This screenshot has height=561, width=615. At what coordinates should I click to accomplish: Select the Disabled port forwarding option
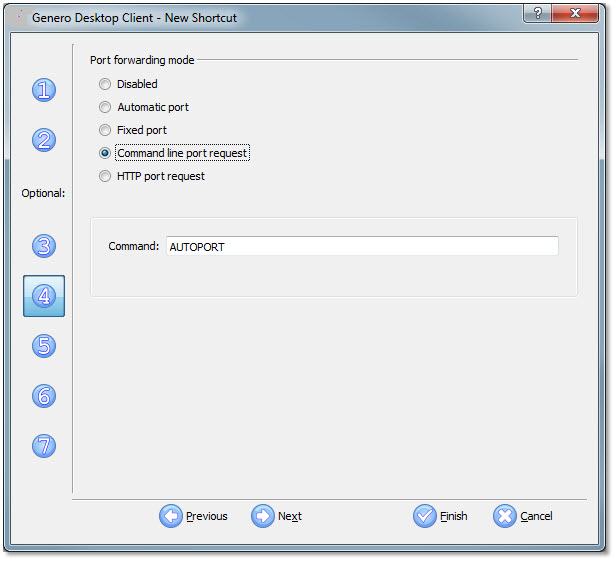click(x=128, y=84)
